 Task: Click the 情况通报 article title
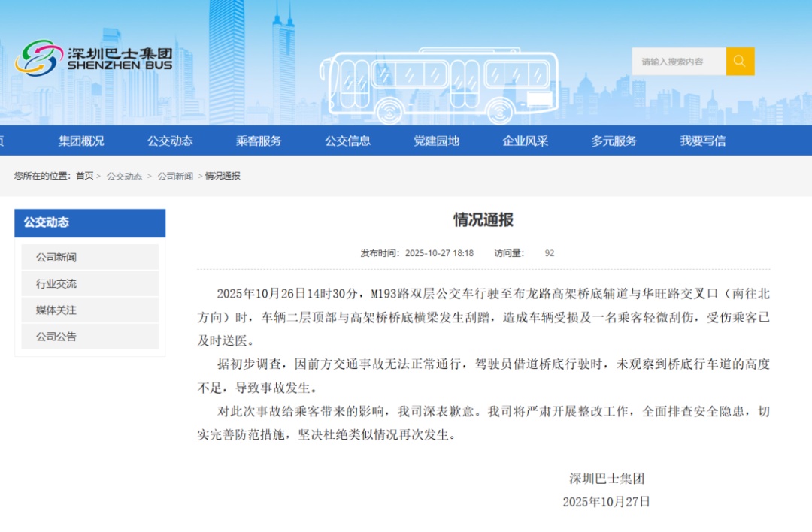tap(483, 221)
